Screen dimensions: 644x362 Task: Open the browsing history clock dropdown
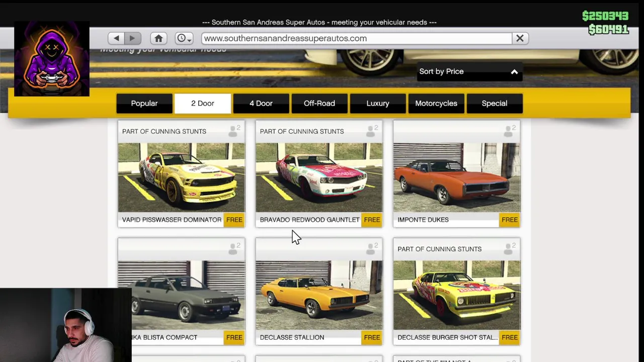coord(184,38)
